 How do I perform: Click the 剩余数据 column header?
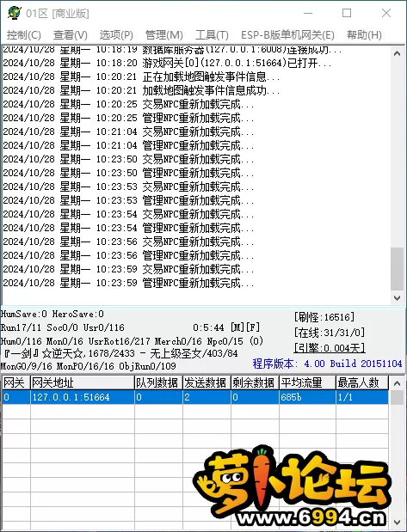(256, 382)
